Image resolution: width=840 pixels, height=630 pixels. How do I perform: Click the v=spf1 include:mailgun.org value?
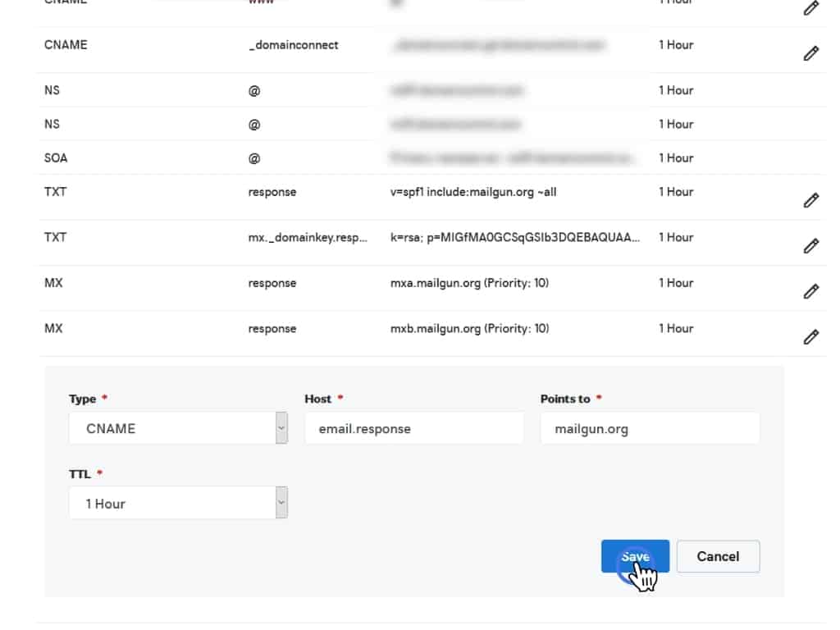pyautogui.click(x=473, y=192)
